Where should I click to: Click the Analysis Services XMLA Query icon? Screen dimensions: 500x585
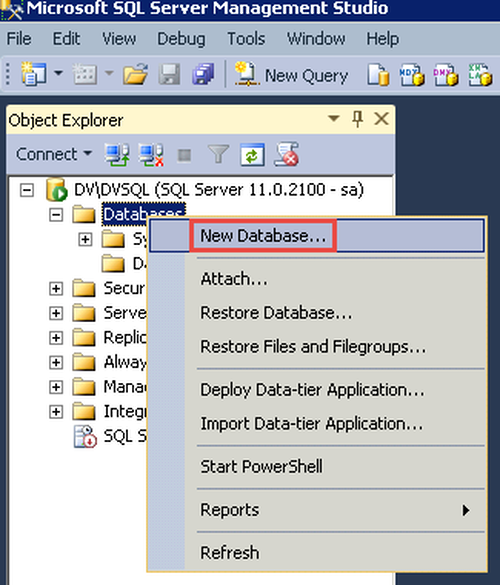point(480,75)
